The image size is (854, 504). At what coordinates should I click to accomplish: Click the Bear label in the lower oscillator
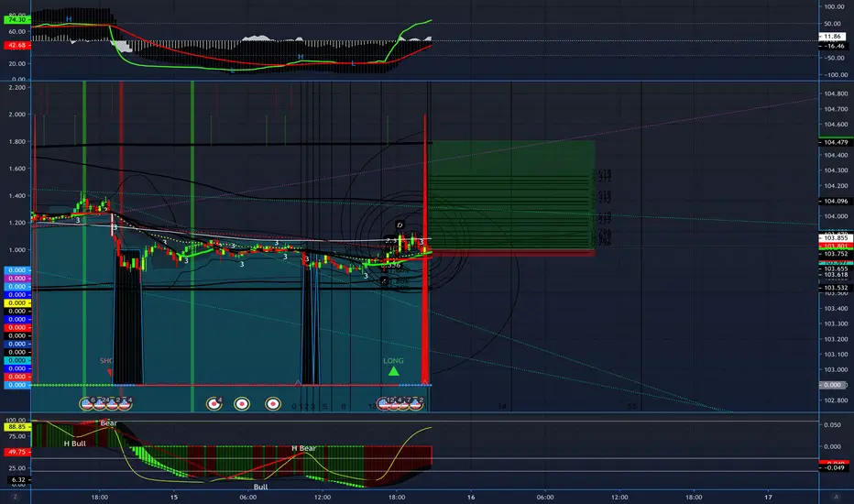108,423
